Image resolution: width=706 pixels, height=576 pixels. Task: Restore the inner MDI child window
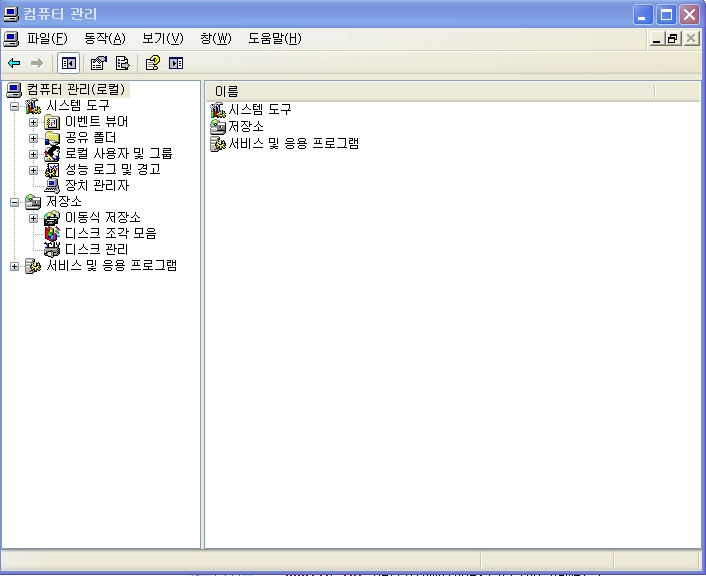pos(673,39)
